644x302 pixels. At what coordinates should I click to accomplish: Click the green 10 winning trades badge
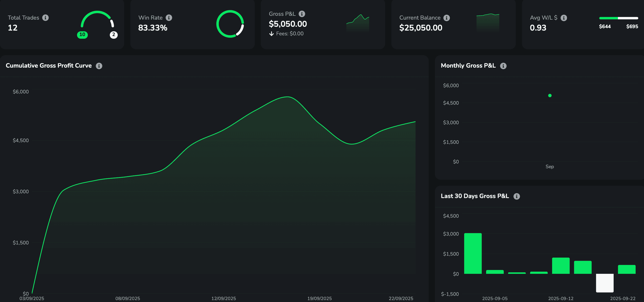tap(82, 35)
